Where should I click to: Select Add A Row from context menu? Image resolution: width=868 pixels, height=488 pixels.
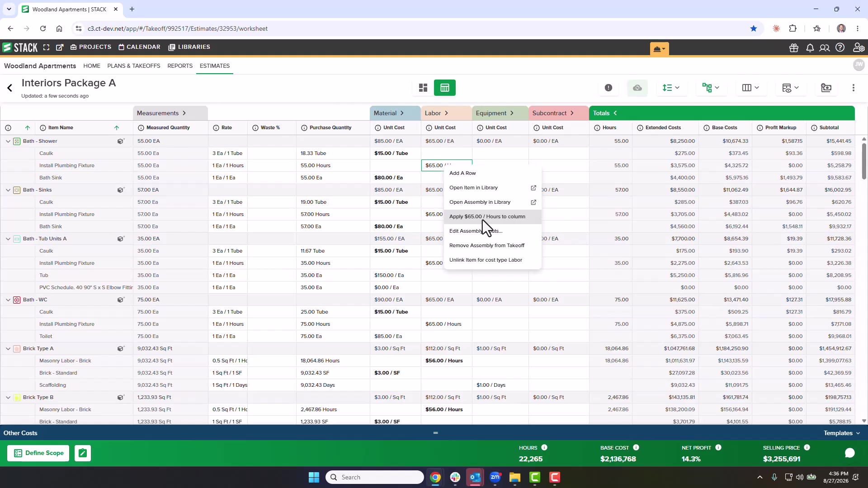tap(493, 173)
